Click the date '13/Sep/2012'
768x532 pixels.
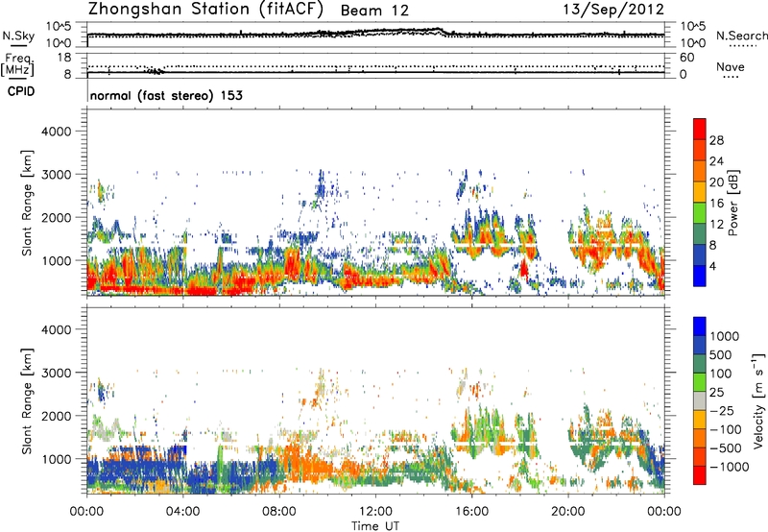[613, 10]
